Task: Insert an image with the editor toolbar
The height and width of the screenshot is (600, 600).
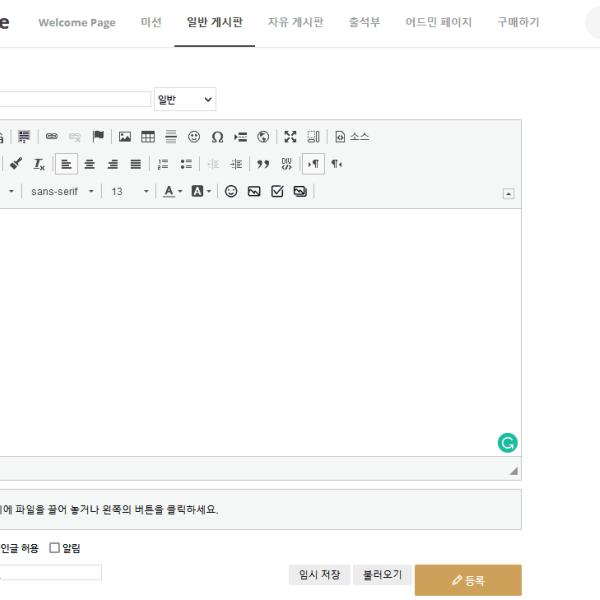Action: (x=127, y=137)
